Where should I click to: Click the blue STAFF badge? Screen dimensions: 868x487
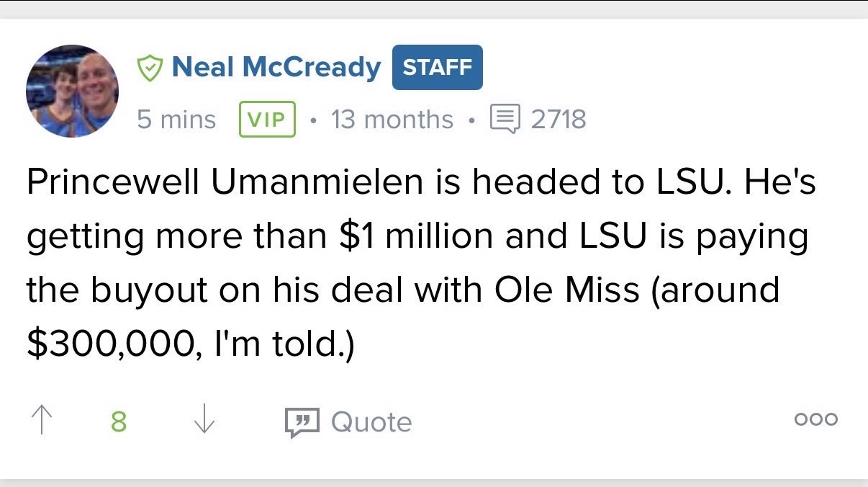click(437, 68)
